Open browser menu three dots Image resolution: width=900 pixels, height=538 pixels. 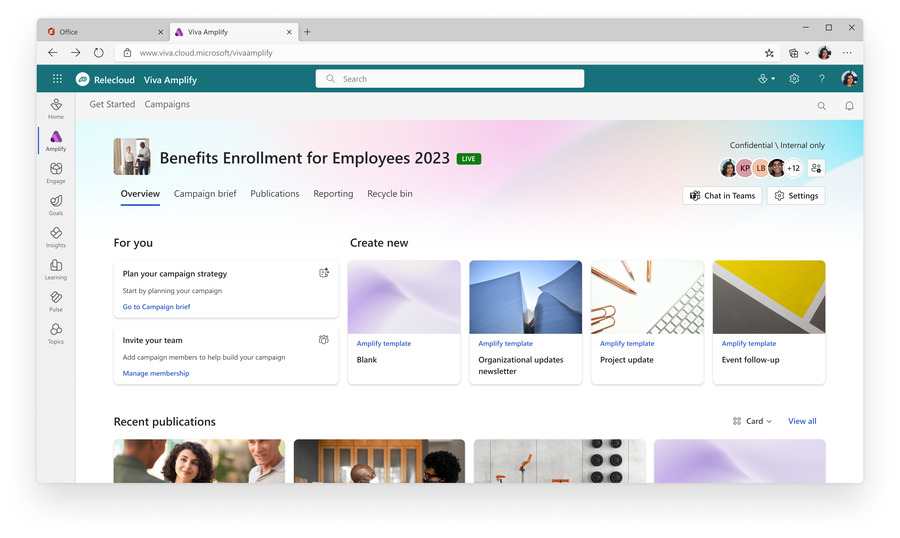click(847, 53)
